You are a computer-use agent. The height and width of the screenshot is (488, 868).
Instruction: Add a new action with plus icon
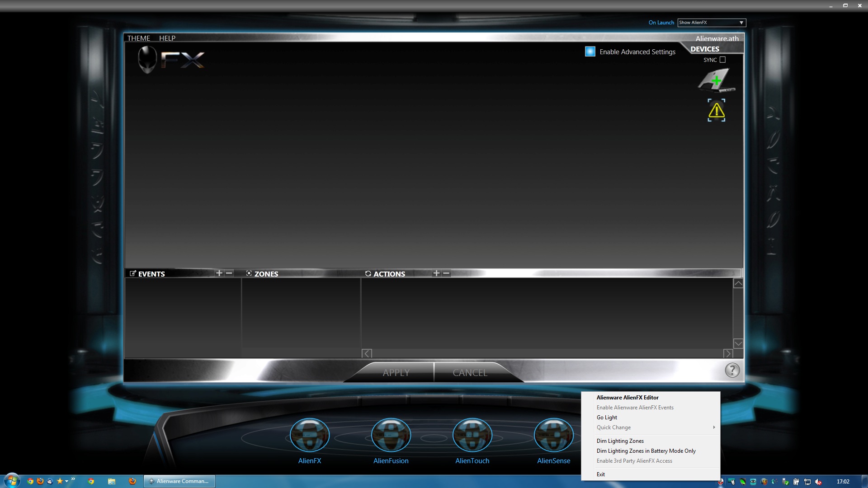coord(436,273)
